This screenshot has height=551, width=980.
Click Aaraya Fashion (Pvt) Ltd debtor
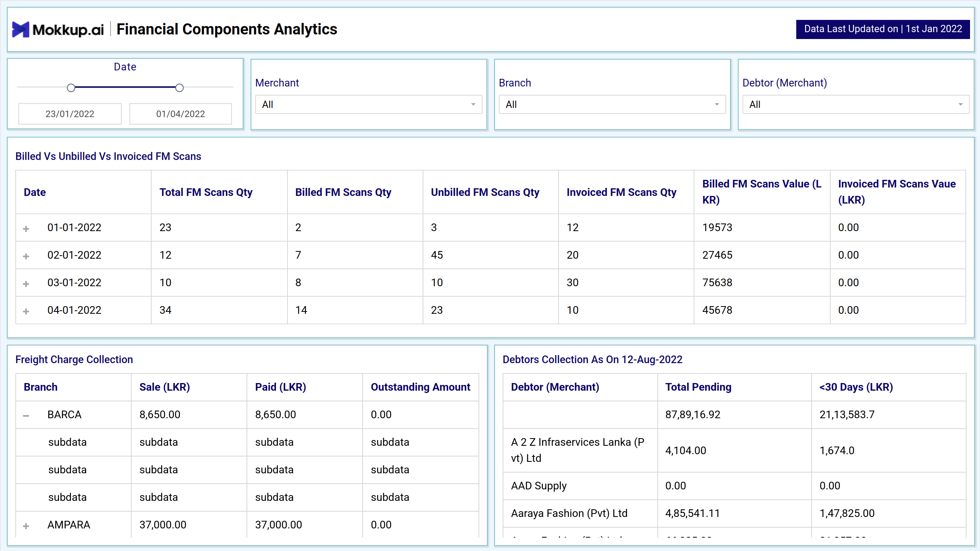click(569, 513)
